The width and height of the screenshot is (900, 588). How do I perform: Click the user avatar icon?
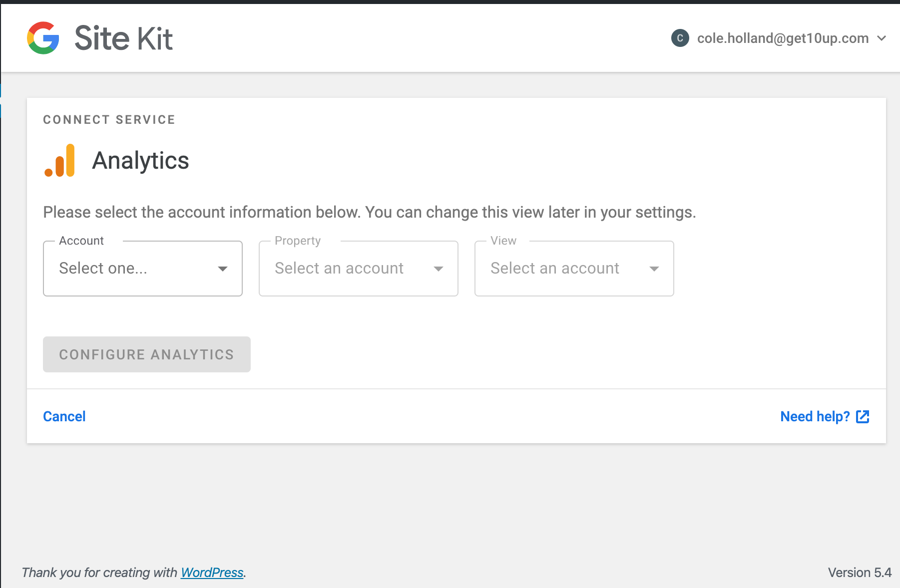pos(680,38)
